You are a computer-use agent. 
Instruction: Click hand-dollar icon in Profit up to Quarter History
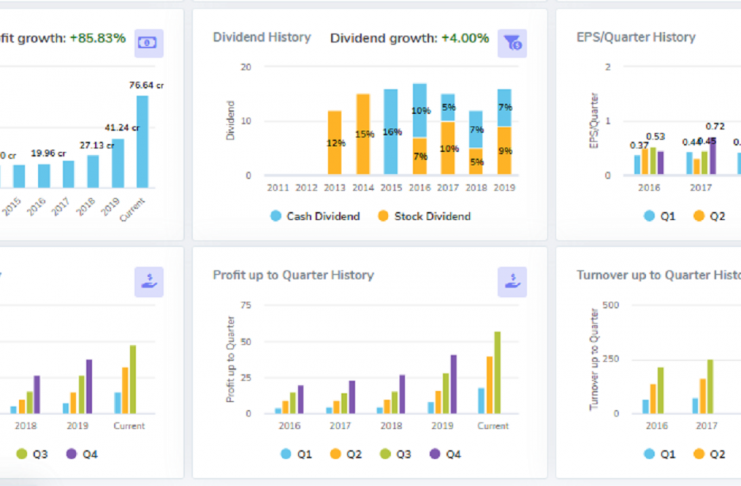[513, 281]
